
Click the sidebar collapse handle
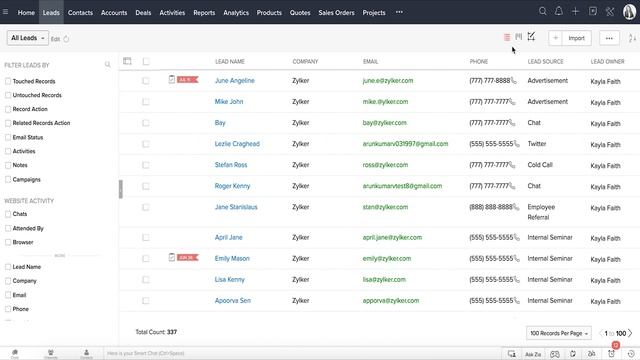tap(120, 189)
